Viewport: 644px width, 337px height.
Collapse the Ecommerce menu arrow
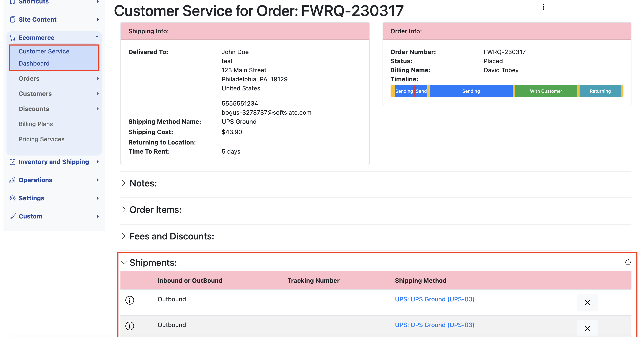pos(97,37)
